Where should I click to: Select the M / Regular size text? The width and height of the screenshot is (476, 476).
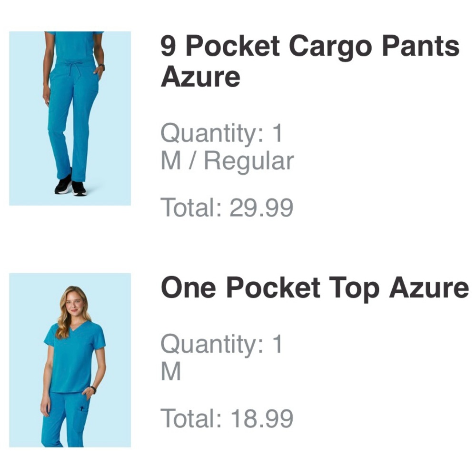[x=227, y=161]
